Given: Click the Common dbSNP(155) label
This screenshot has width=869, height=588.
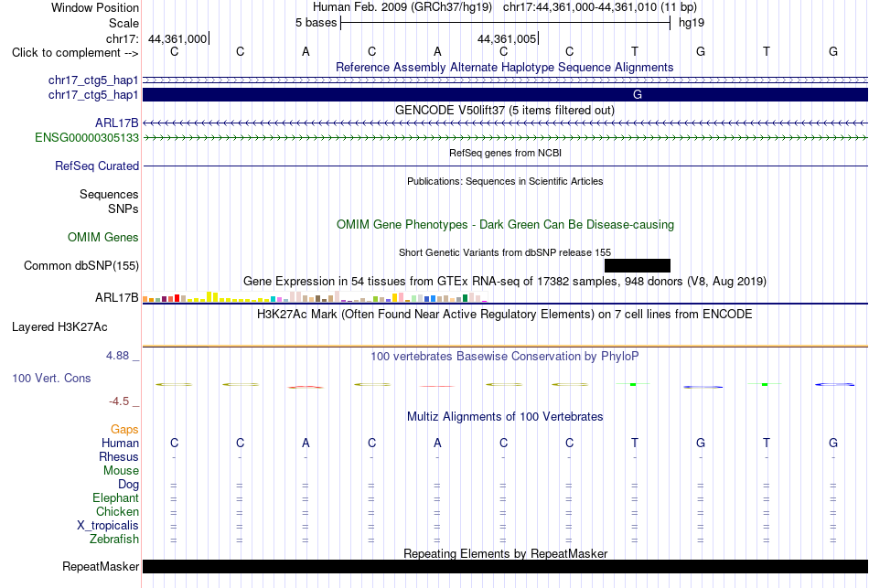Looking at the screenshot, I should [80, 265].
